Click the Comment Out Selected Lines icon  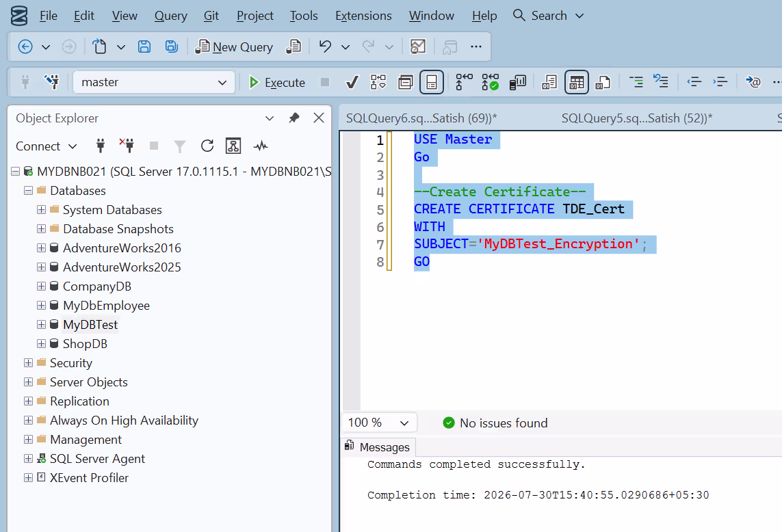pos(636,82)
